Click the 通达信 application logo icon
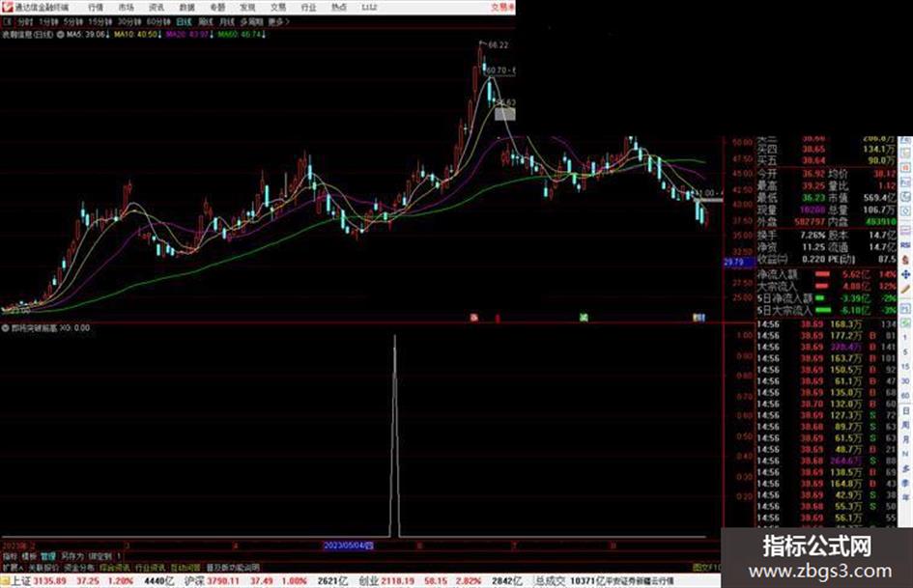Screen dimensions: 913x588 click(7, 7)
